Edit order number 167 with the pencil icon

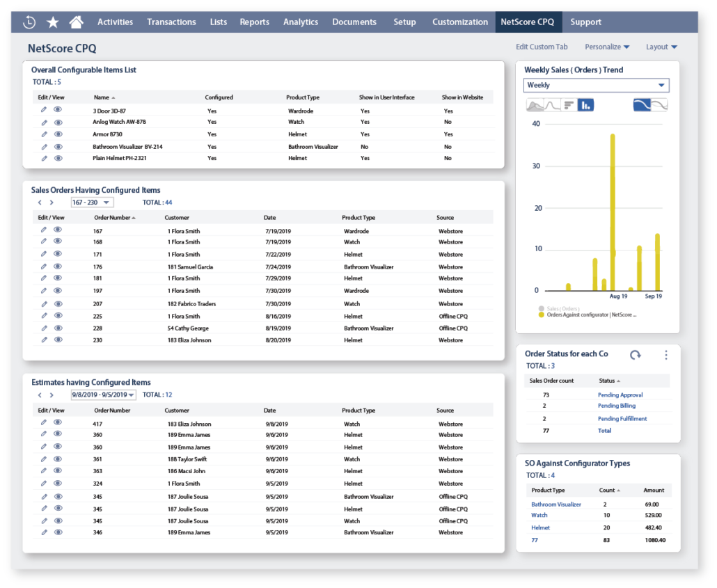tap(43, 231)
